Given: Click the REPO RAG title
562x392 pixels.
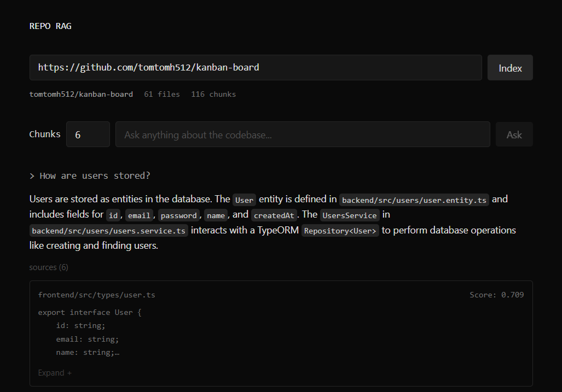Looking at the screenshot, I should pos(50,26).
